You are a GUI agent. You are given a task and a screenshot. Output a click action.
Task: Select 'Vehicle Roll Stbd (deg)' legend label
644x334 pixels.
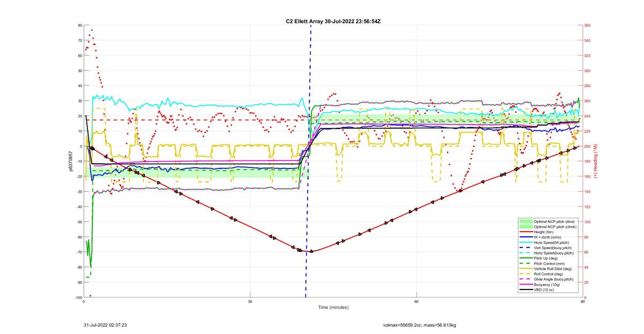pos(553,268)
